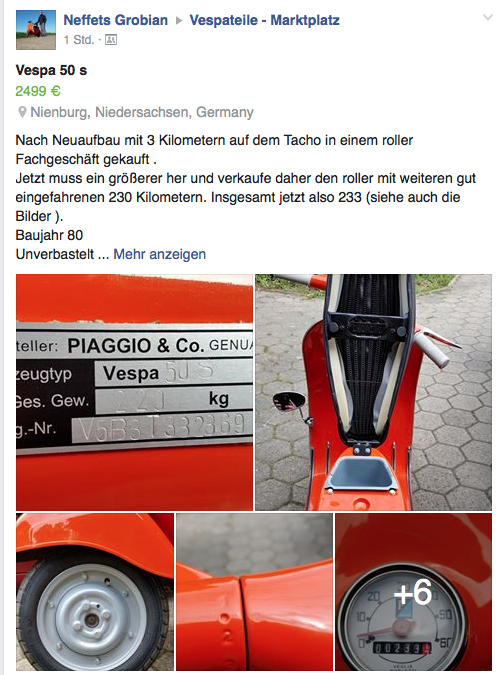Viewport: 504px width, 675px height.
Task: Expand post text with Mehr anzeigen
Action: [159, 254]
